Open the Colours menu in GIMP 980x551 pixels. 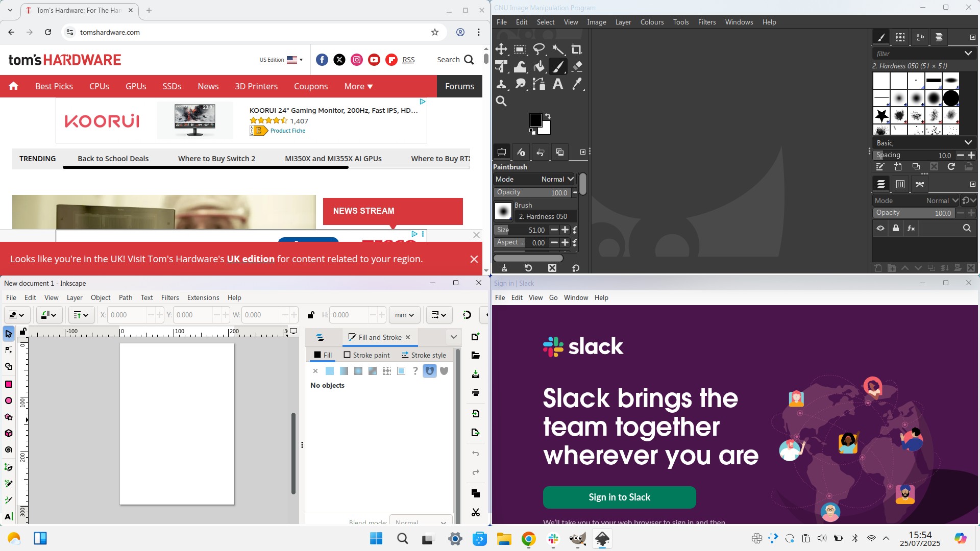click(x=652, y=22)
